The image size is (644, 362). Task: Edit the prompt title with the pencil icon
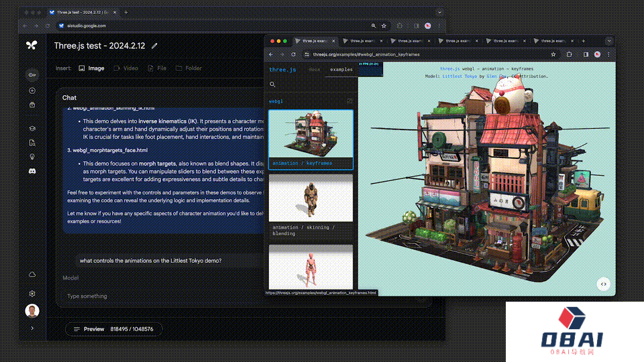(x=154, y=46)
